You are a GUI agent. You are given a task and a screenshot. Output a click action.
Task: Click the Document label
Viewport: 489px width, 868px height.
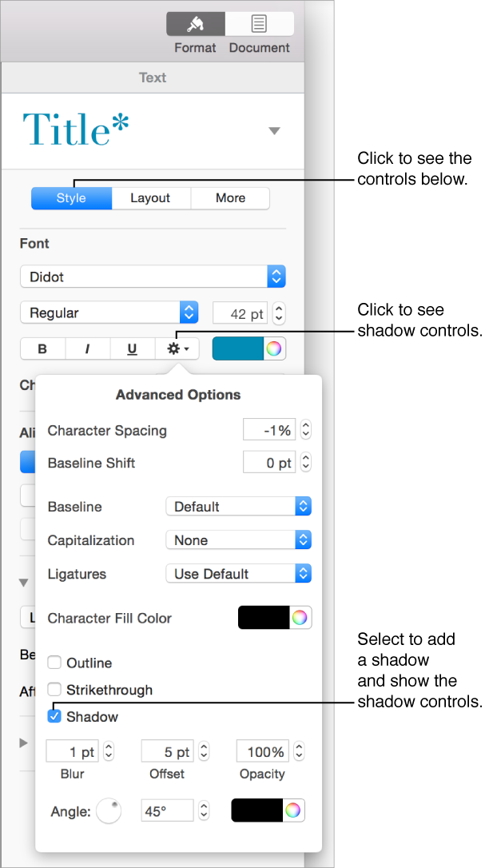(x=260, y=48)
